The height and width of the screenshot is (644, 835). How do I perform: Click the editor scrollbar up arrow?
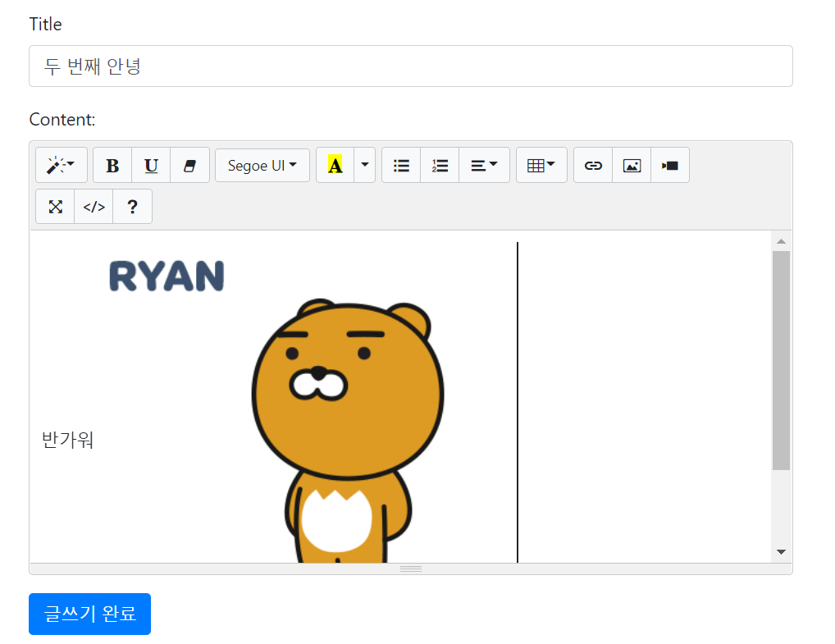pyautogui.click(x=781, y=241)
